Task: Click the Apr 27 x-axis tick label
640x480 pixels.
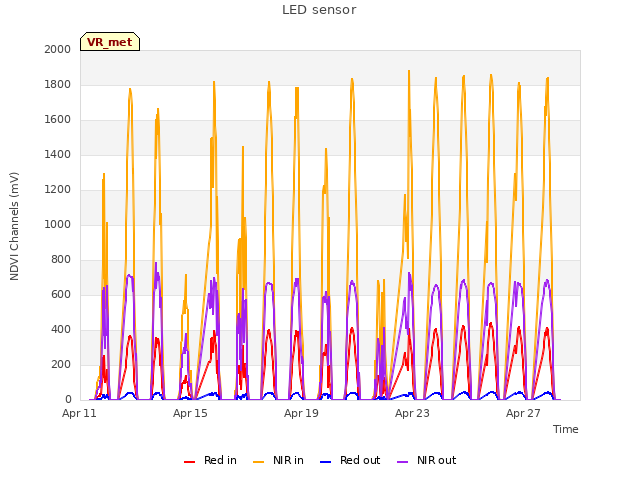Action: pos(523,413)
